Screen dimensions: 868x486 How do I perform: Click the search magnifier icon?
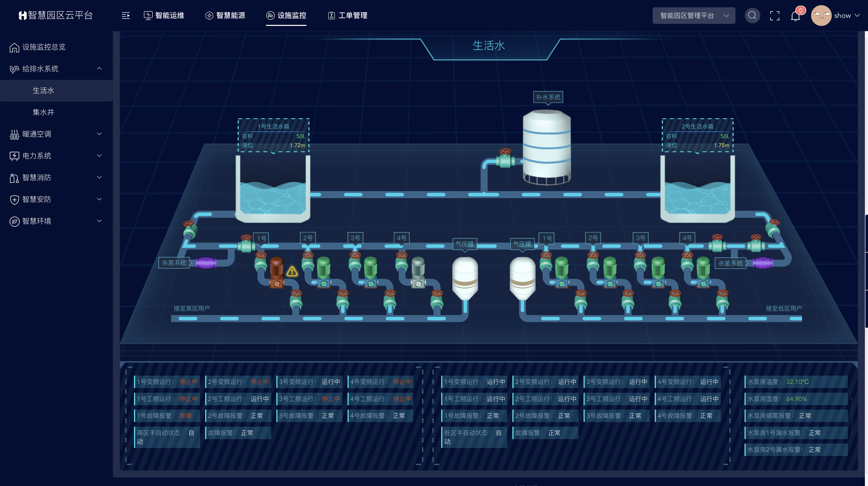click(752, 16)
